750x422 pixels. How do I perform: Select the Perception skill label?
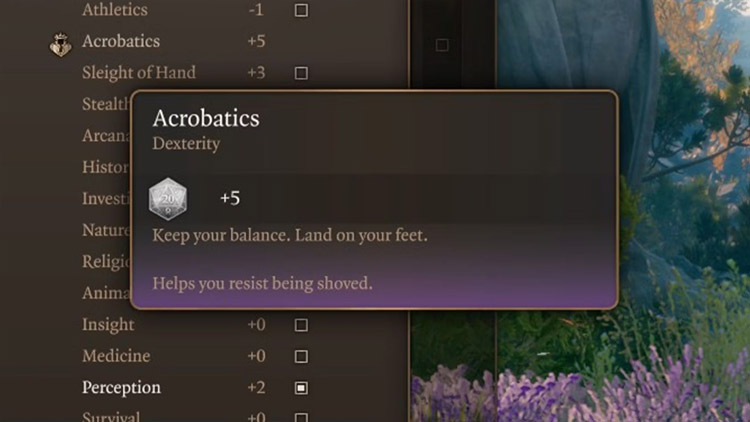click(x=121, y=387)
